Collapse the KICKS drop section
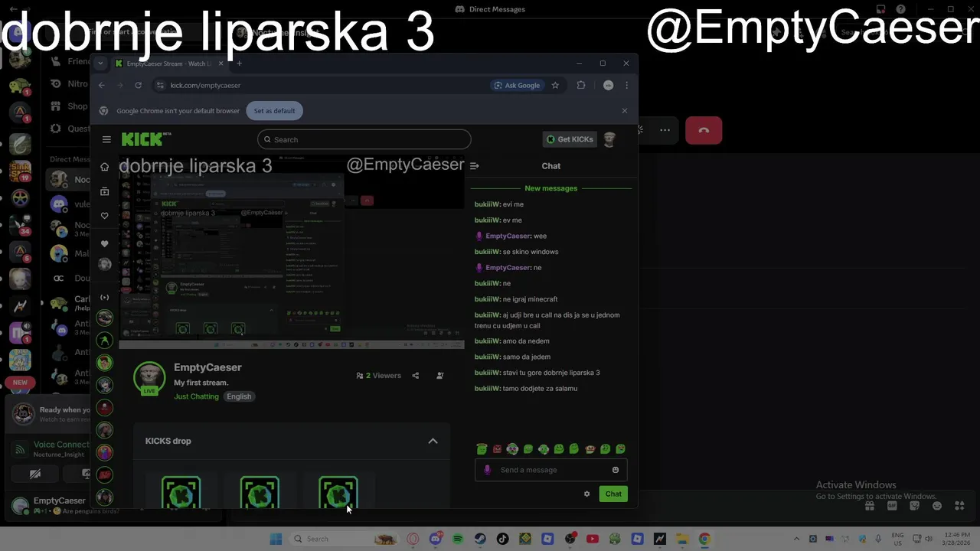Viewport: 980px width, 551px height. 433,441
